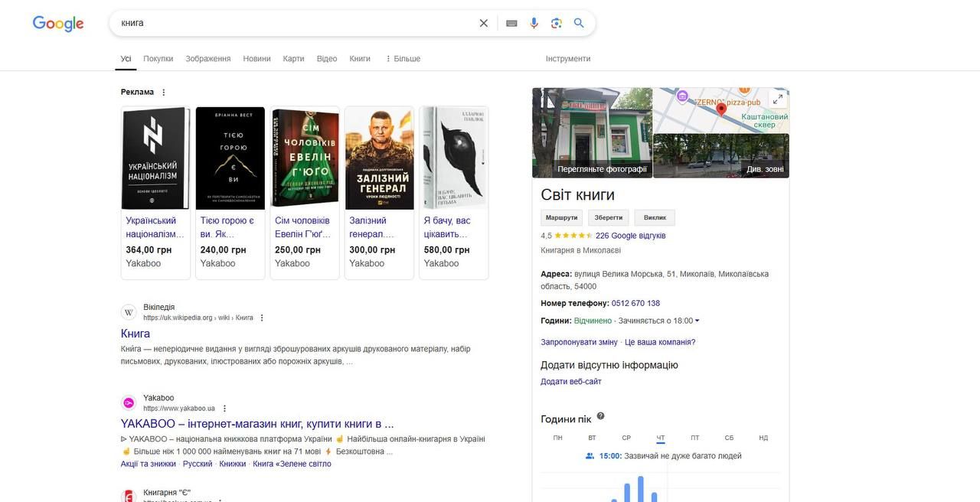Image resolution: width=980 pixels, height=502 pixels.
Task: Switch to the Новини tab
Action: click(256, 59)
